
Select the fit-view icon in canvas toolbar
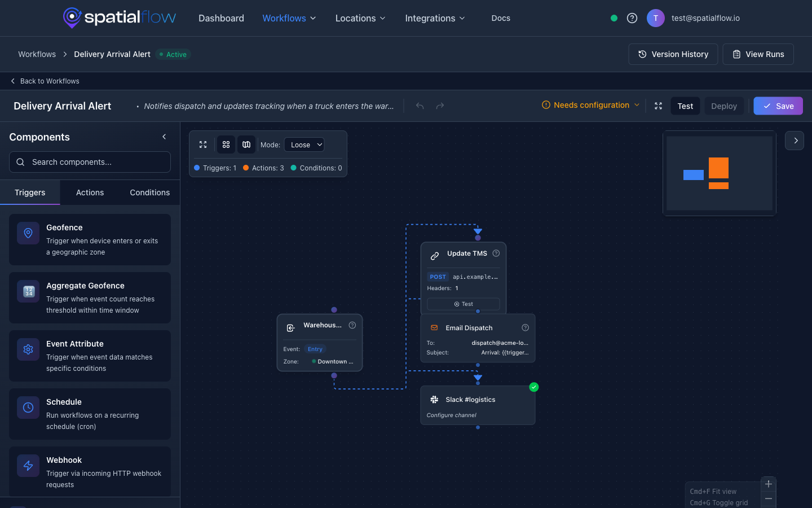pyautogui.click(x=203, y=144)
